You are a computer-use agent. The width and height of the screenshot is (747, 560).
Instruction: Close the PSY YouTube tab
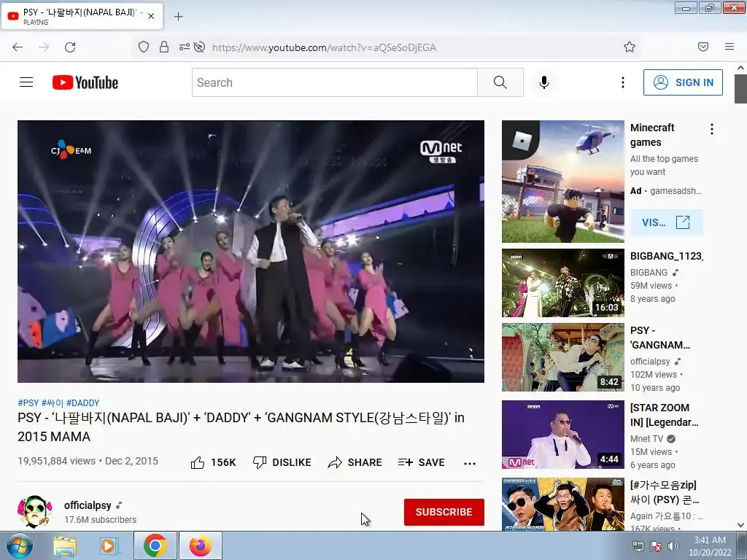click(151, 16)
